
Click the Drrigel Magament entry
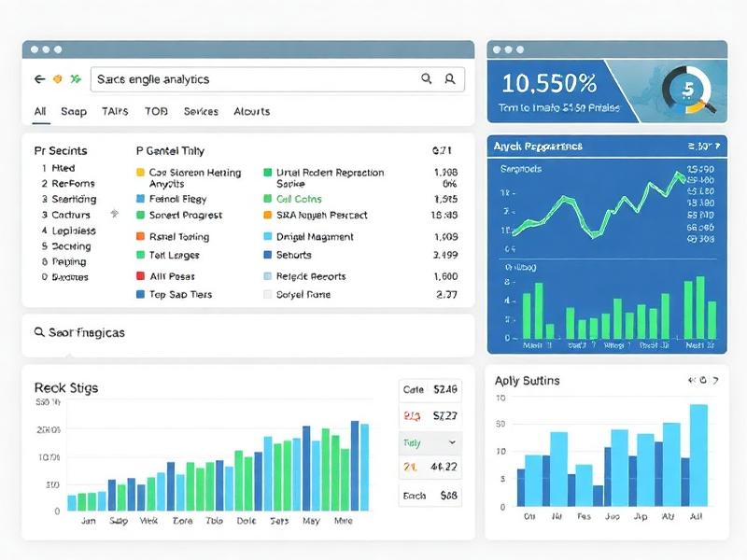click(x=315, y=237)
